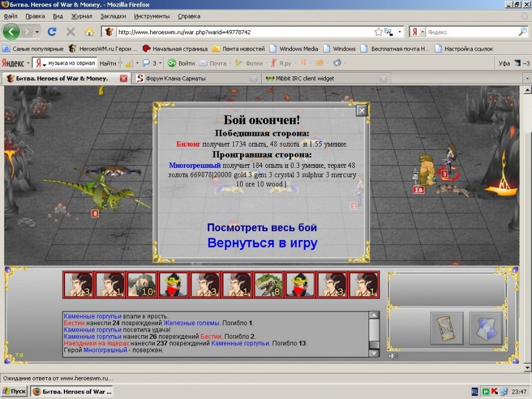This screenshot has height=399, width=532.
Task: Click the shield defend button
Action: 485,329
